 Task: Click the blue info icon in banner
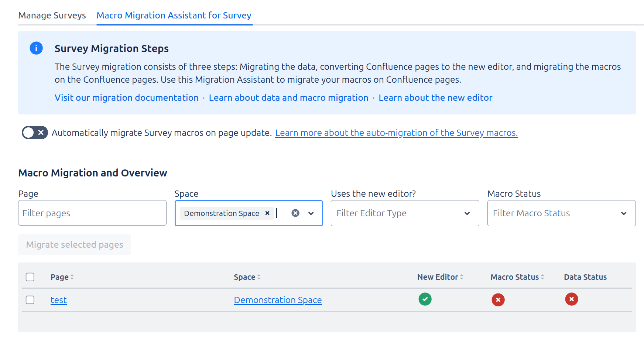pos(36,48)
